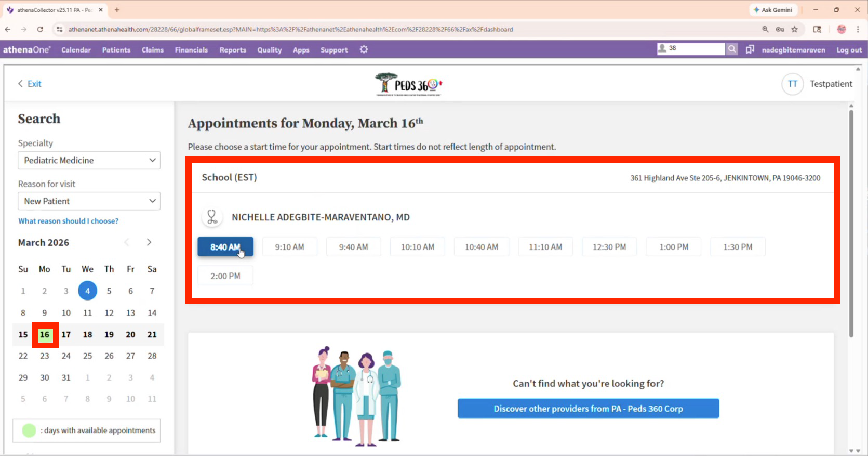Click the athenaOne logo
The height and width of the screenshot is (457, 868).
tap(27, 50)
